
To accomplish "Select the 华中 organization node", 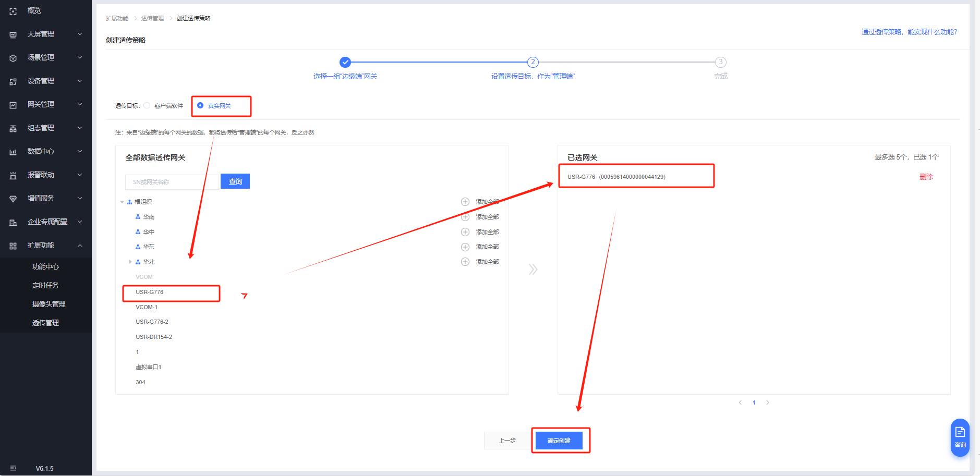I will [x=149, y=232].
